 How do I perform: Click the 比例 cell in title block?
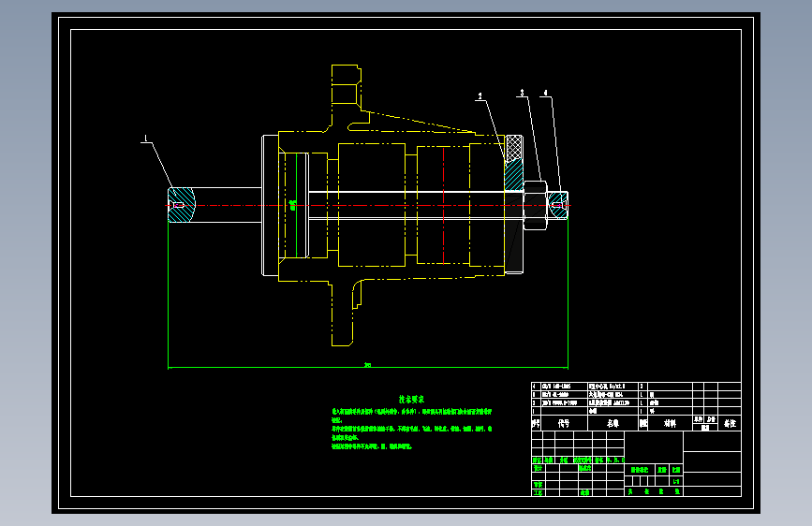pos(676,470)
